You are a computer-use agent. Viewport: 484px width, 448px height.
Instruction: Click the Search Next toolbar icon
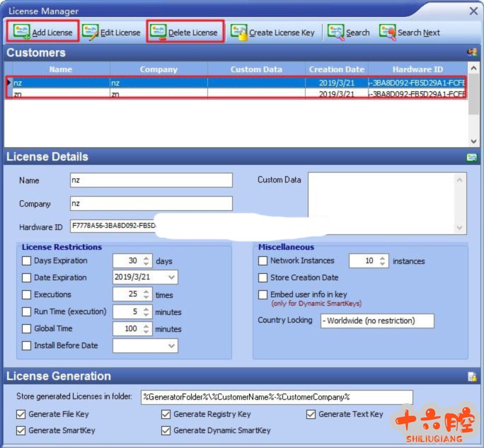pos(387,32)
